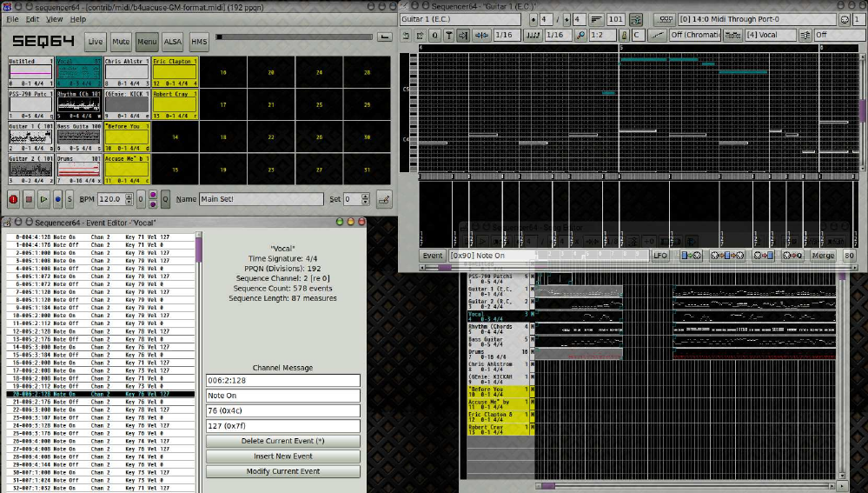868x493 pixels.
Task: Click Delete Current Event button
Action: click(282, 441)
